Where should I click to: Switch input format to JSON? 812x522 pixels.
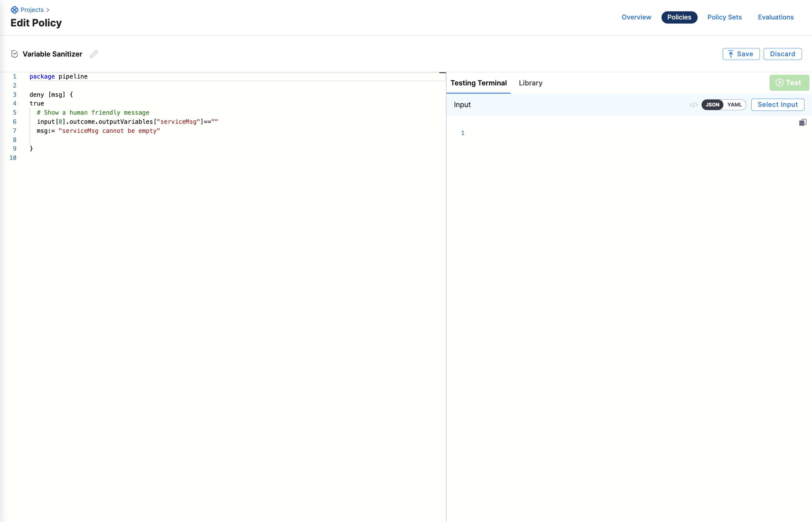tap(712, 105)
